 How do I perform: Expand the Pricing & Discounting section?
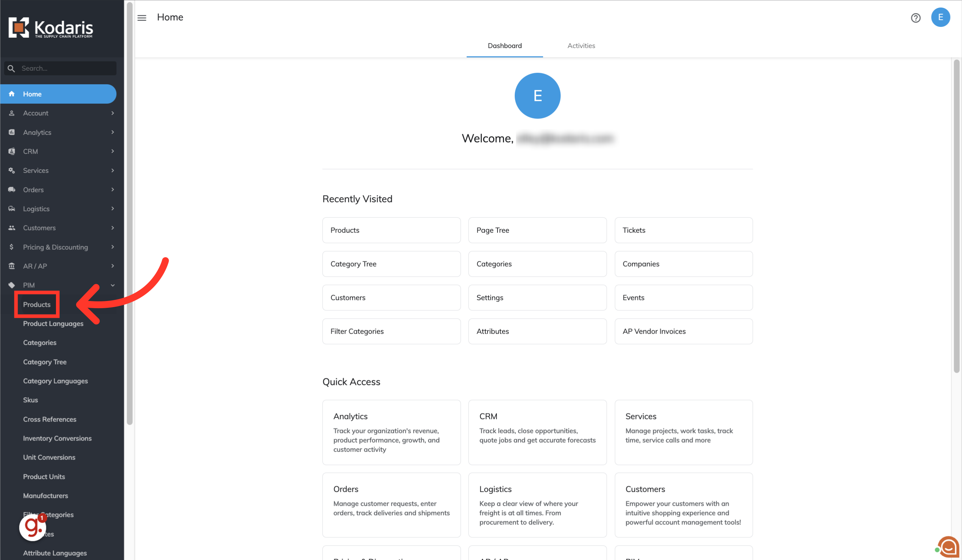click(55, 247)
